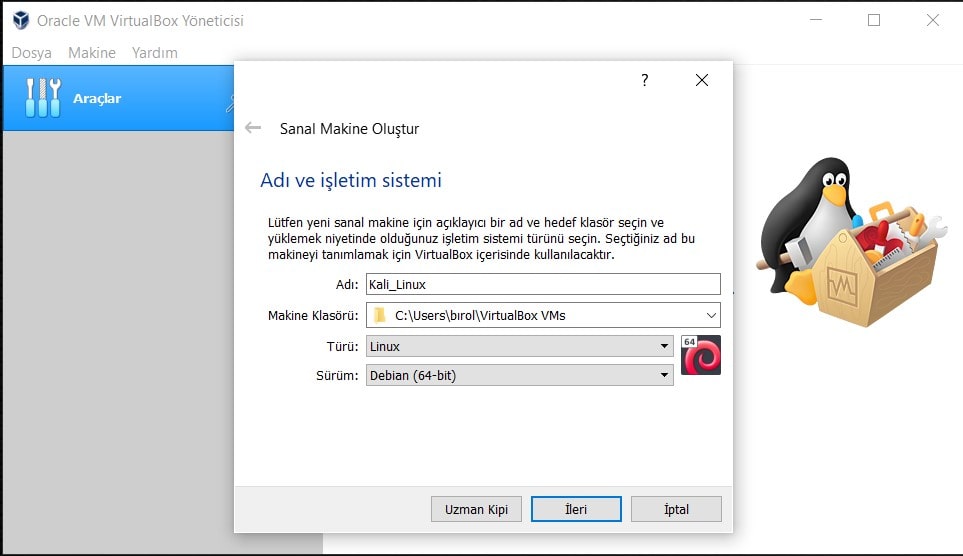The width and height of the screenshot is (963, 556).
Task: Close the VirtualBox Yöneticisi main window
Action: coord(932,20)
